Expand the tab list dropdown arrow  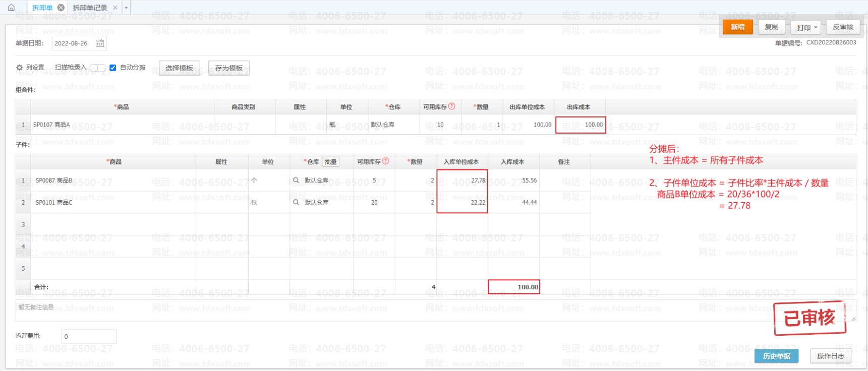[x=126, y=8]
